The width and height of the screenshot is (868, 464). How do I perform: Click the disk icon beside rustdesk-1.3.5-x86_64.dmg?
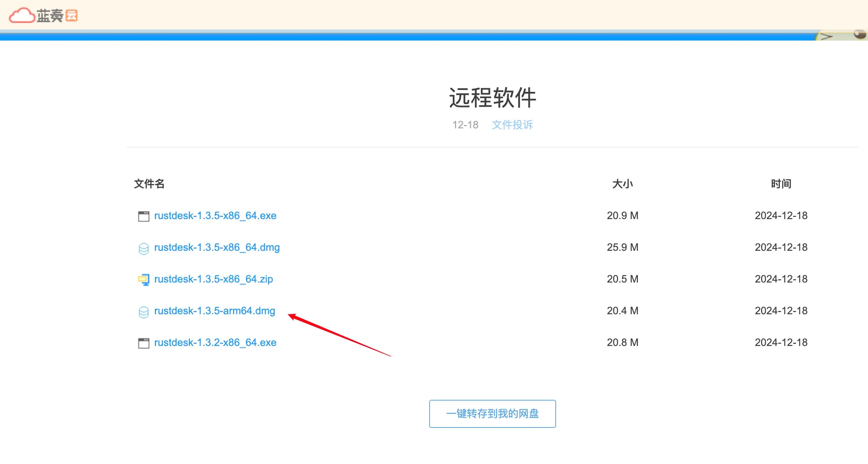[143, 248]
